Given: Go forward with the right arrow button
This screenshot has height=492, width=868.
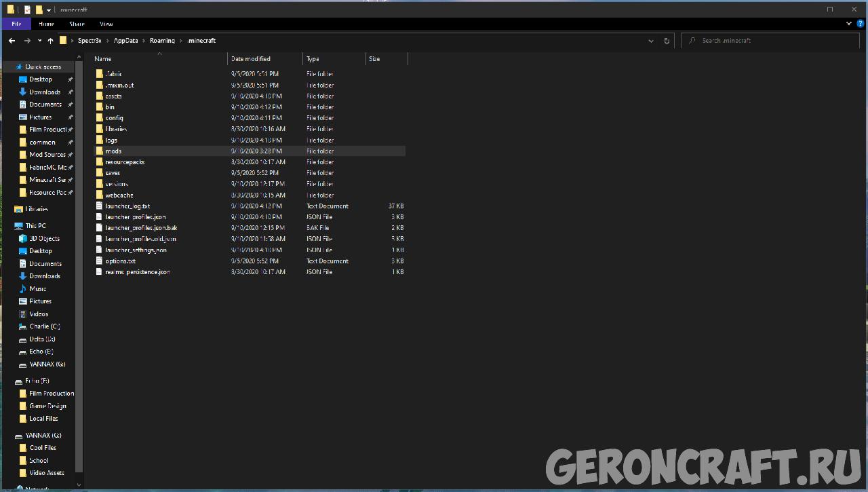Looking at the screenshot, I should (x=27, y=41).
